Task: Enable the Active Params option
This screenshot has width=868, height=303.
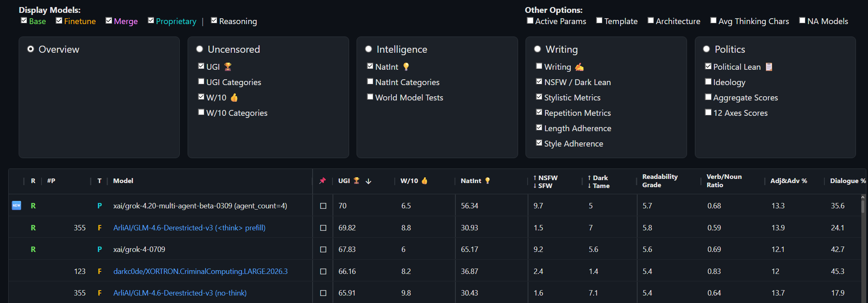Action: [x=530, y=21]
